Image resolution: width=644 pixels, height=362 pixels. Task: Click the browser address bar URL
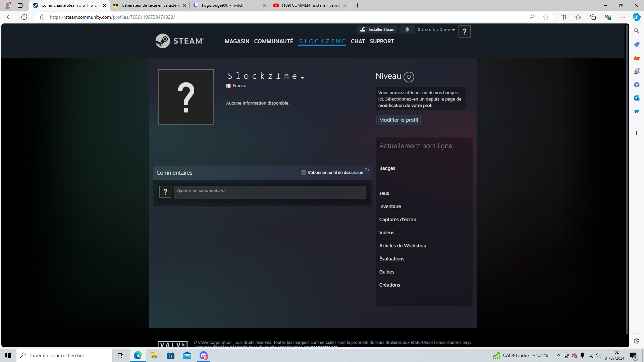[112, 17]
